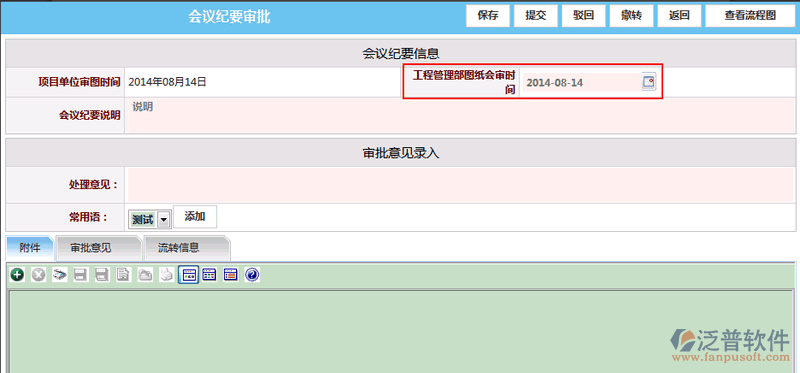Click the first floppy disk save icon
Viewport: 800px width, 373px height.
pos(81,276)
